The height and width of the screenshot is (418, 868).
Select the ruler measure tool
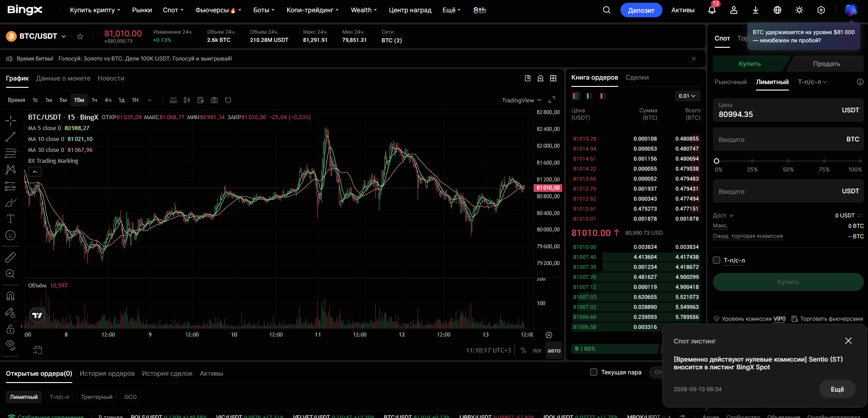pyautogui.click(x=10, y=257)
